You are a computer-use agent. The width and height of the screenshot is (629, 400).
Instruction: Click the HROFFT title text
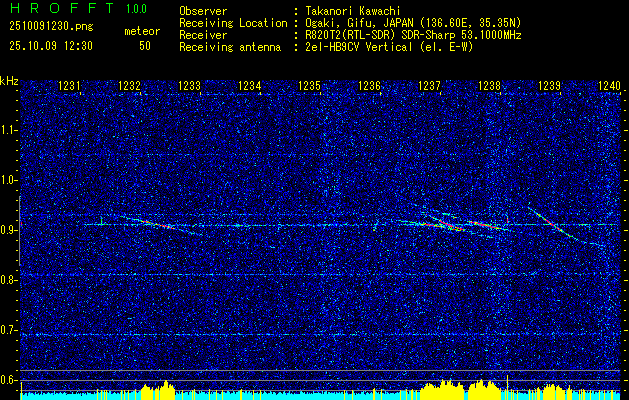click(x=62, y=8)
